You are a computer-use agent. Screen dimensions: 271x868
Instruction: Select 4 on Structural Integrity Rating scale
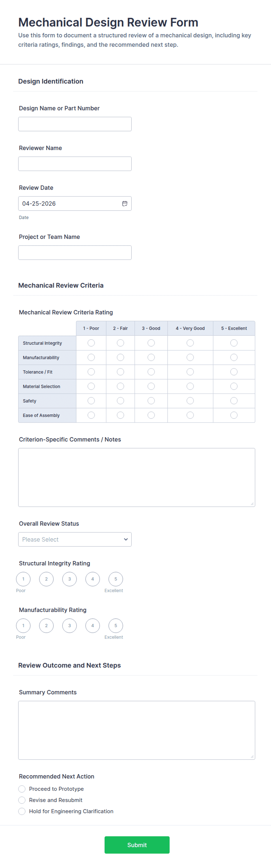[x=92, y=579]
